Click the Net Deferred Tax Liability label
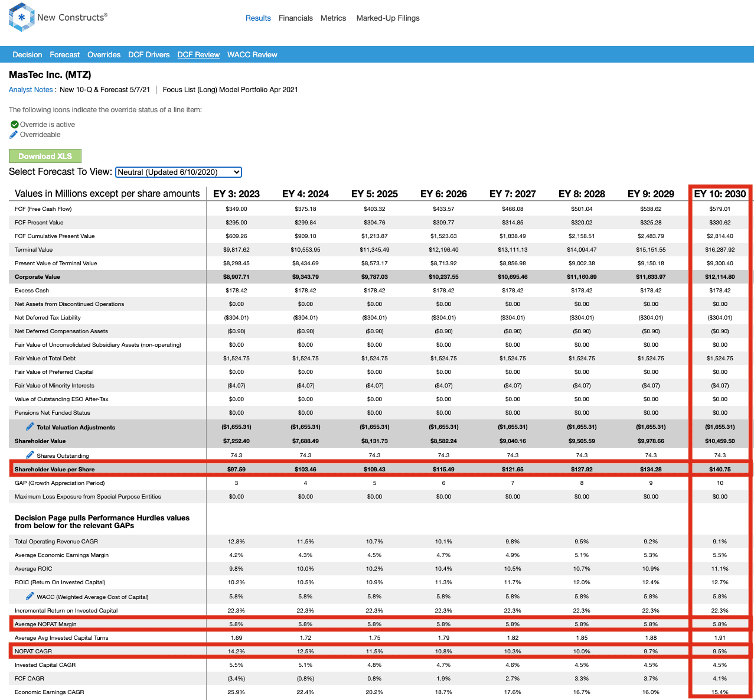This screenshot has height=700, width=754. (x=48, y=318)
